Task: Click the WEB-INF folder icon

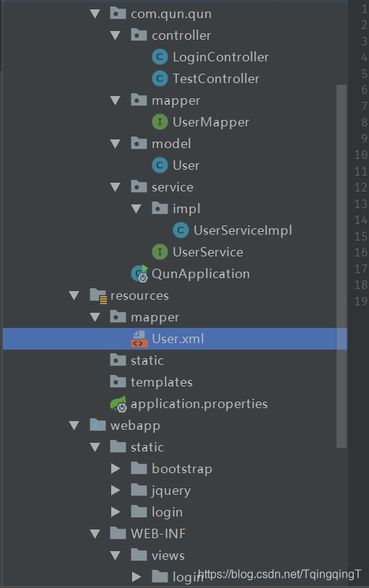Action: point(118,534)
